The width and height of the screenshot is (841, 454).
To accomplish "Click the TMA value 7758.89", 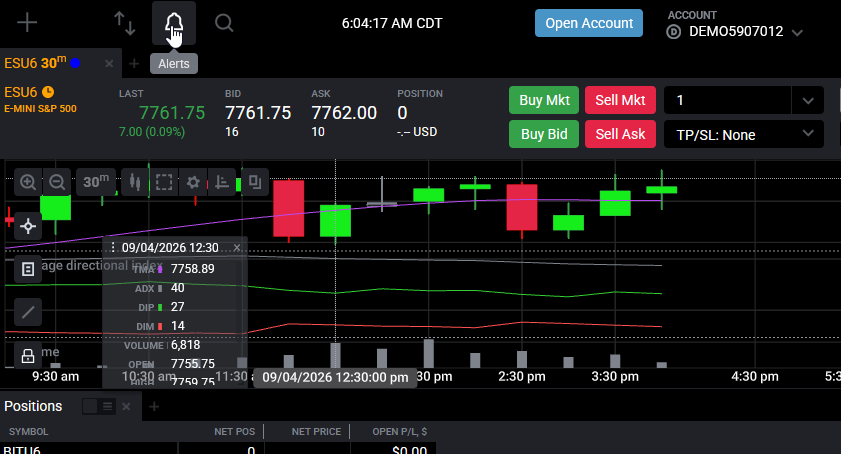I will [193, 269].
